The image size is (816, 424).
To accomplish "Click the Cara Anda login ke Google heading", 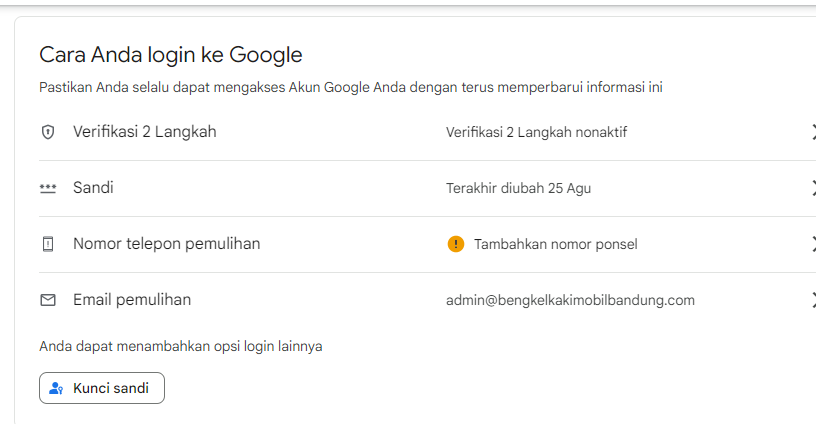I will [171, 55].
